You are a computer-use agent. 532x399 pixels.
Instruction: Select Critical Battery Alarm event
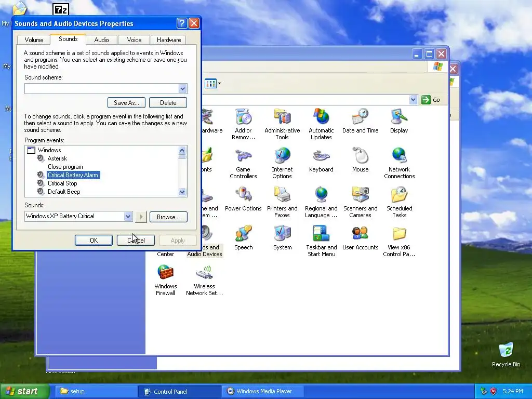[x=73, y=175]
